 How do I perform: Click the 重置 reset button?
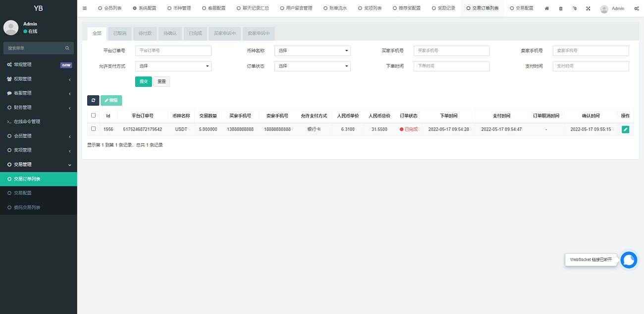click(161, 81)
